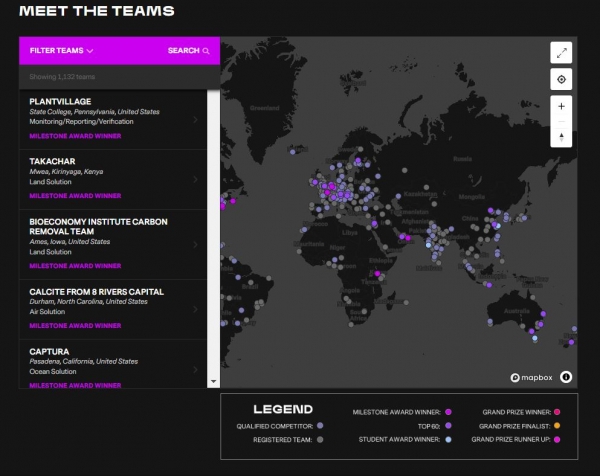600x476 pixels.
Task: Expand Calcite from 8 Rivers Capital entry
Action: pyautogui.click(x=113, y=309)
